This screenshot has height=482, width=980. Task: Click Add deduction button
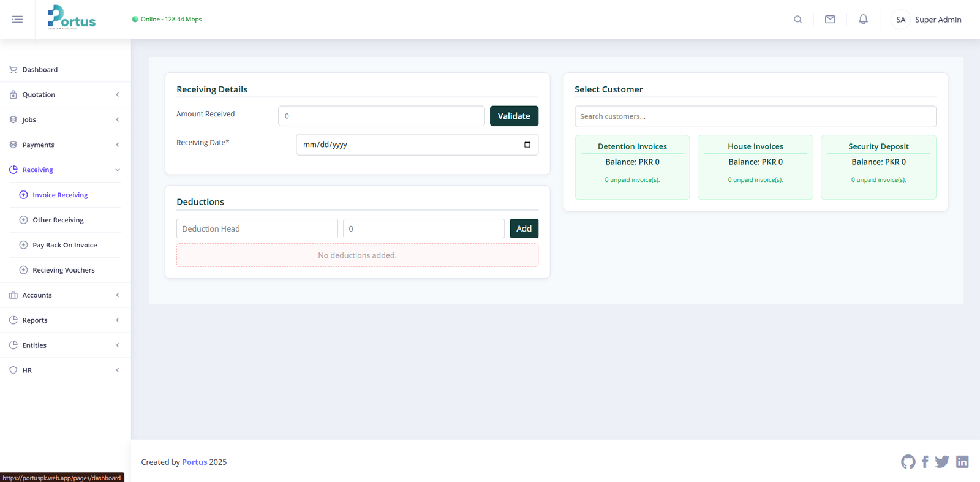[x=524, y=228]
